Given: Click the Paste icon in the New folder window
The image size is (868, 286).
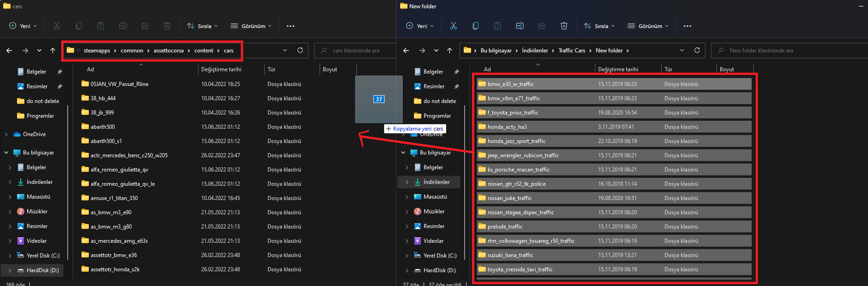Looking at the screenshot, I should tap(498, 26).
